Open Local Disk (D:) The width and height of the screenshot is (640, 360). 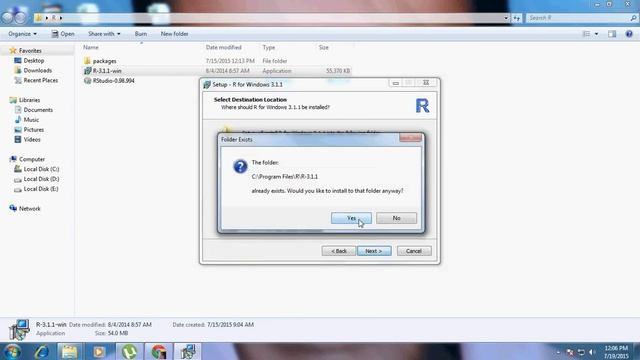41,179
